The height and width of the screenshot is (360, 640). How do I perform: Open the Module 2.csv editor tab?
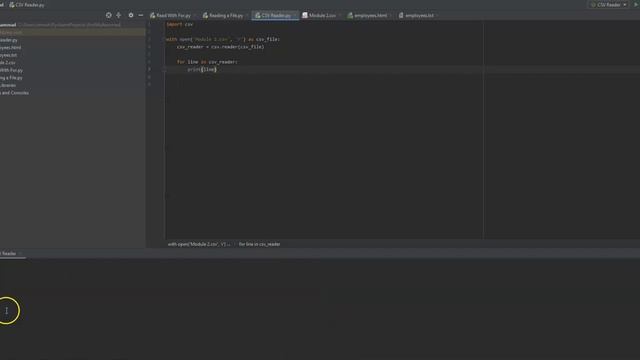[322, 16]
